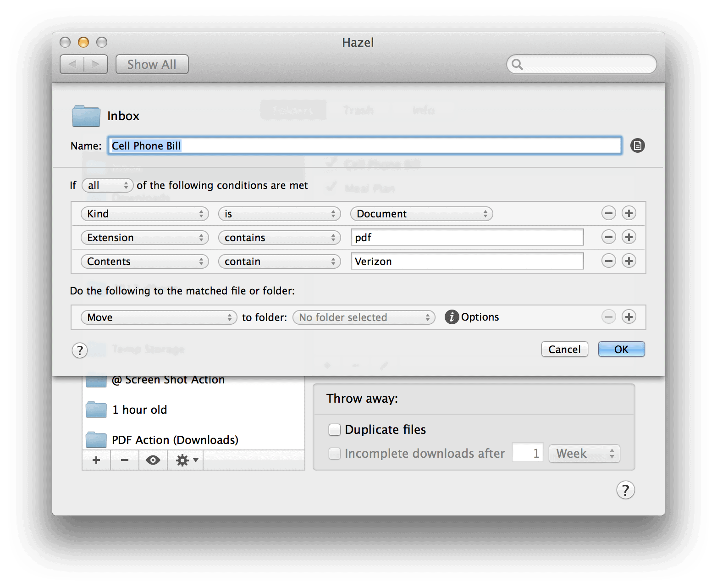Toggle rule preview eye icon
Screen dimensions: 717x588
[x=153, y=460]
